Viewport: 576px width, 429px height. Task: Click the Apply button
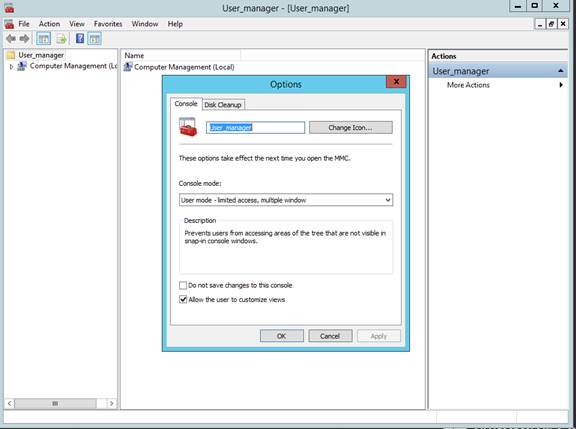click(379, 336)
